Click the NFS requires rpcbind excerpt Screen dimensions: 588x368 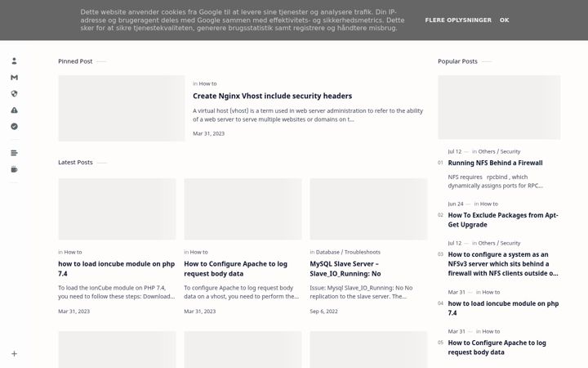495,181
